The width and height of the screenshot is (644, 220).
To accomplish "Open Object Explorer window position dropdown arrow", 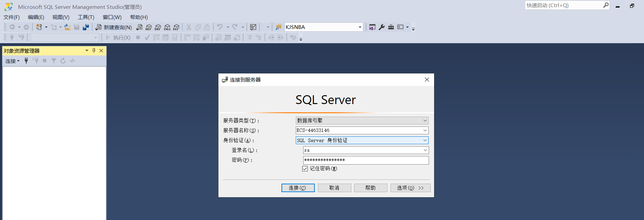I will point(87,51).
